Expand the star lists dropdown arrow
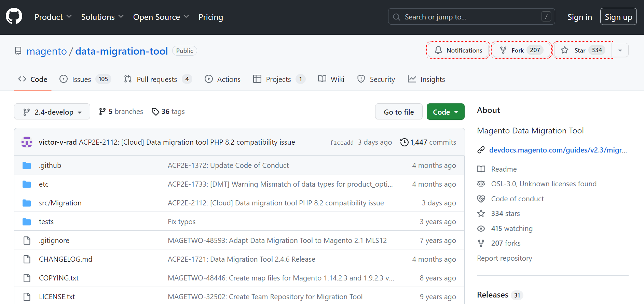 [x=620, y=50]
